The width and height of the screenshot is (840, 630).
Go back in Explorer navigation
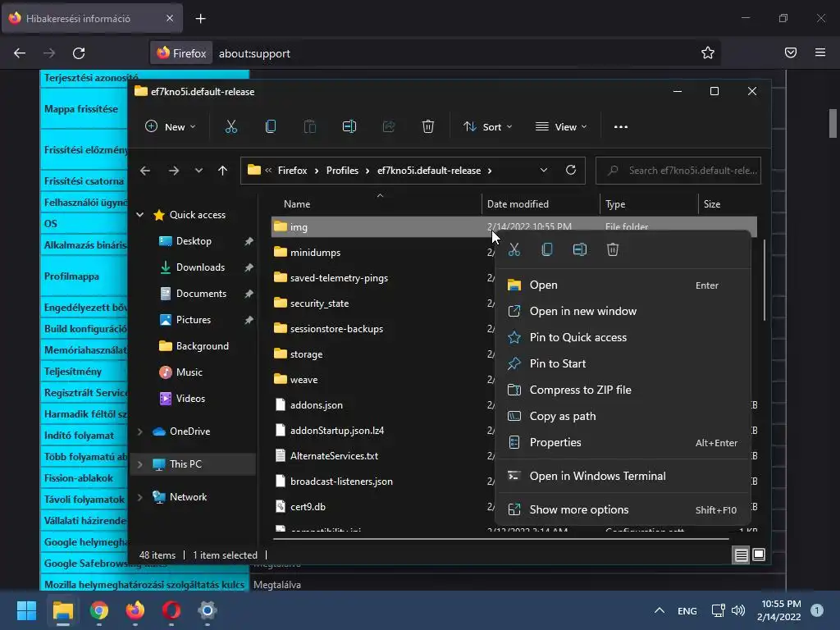coord(144,171)
